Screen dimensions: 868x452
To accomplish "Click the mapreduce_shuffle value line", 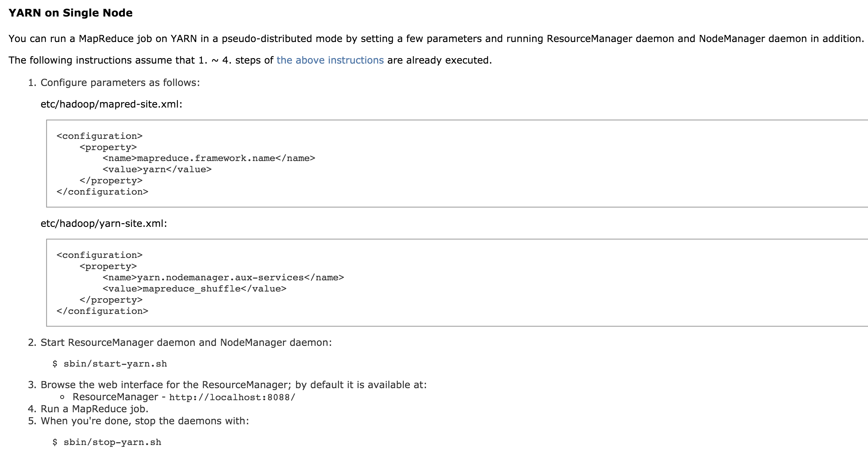I will pos(194,288).
